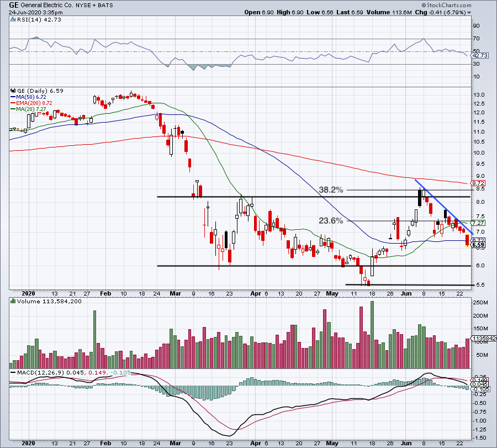Click the green 7.27 price tag on axis
This screenshot has height=448, width=497.
click(478, 223)
